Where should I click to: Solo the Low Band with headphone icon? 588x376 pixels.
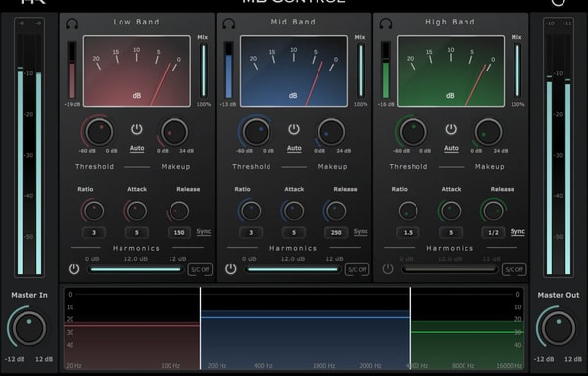(72, 23)
